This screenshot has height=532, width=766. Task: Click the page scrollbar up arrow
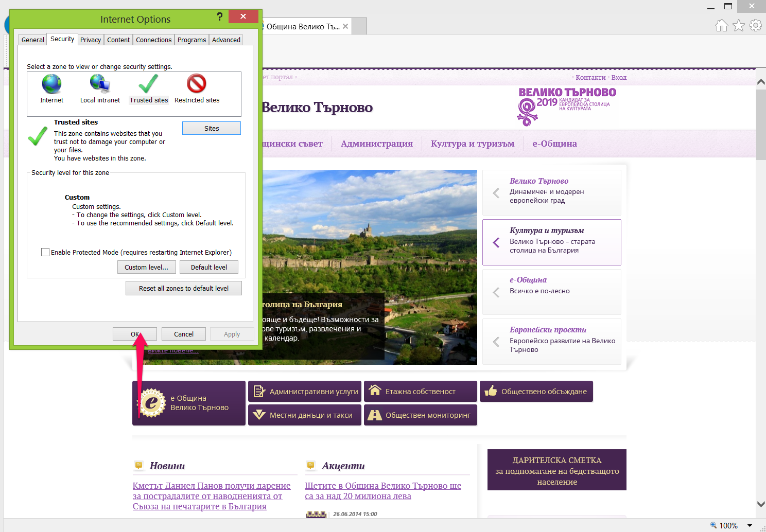[x=761, y=82]
